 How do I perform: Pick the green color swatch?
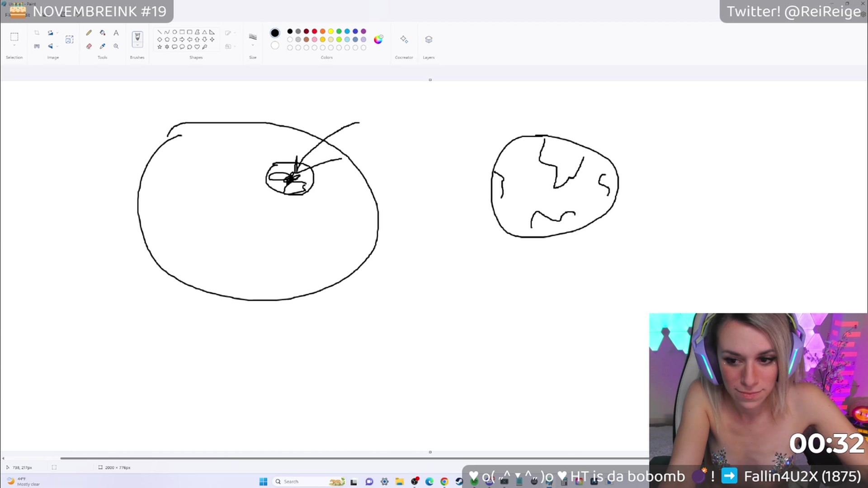(x=339, y=31)
